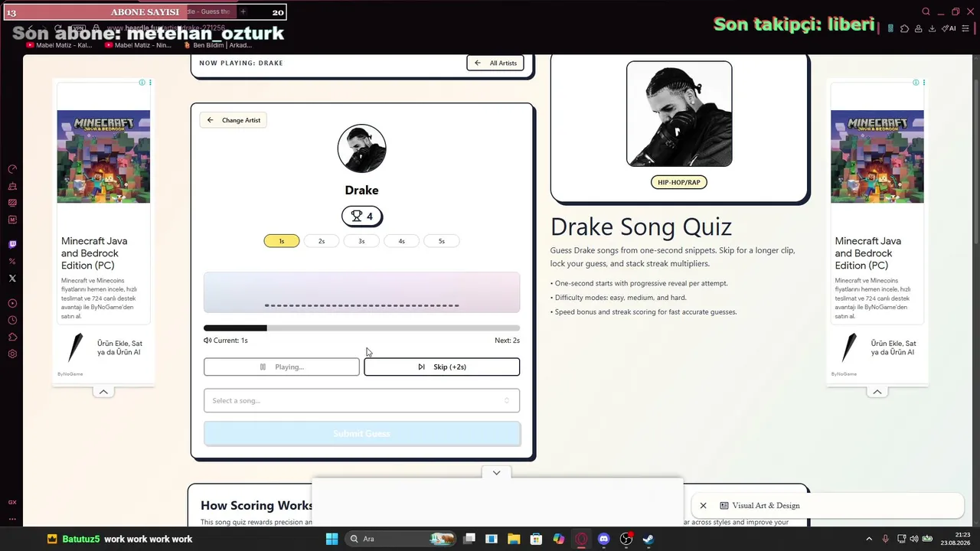Open the Windows Start menu
Screen dimensions: 980x551
click(x=332, y=539)
